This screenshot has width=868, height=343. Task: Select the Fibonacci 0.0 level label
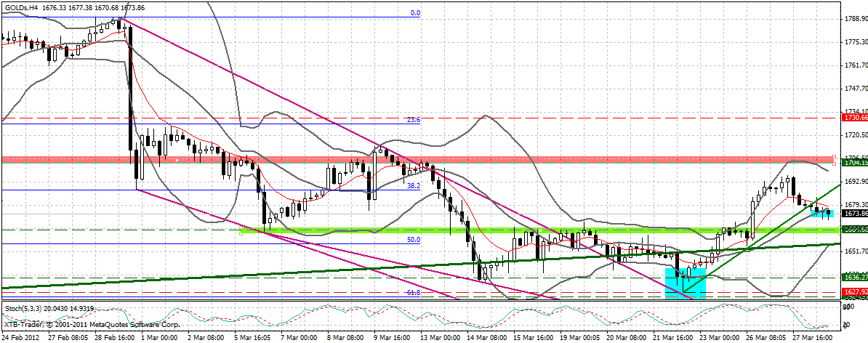[x=416, y=13]
